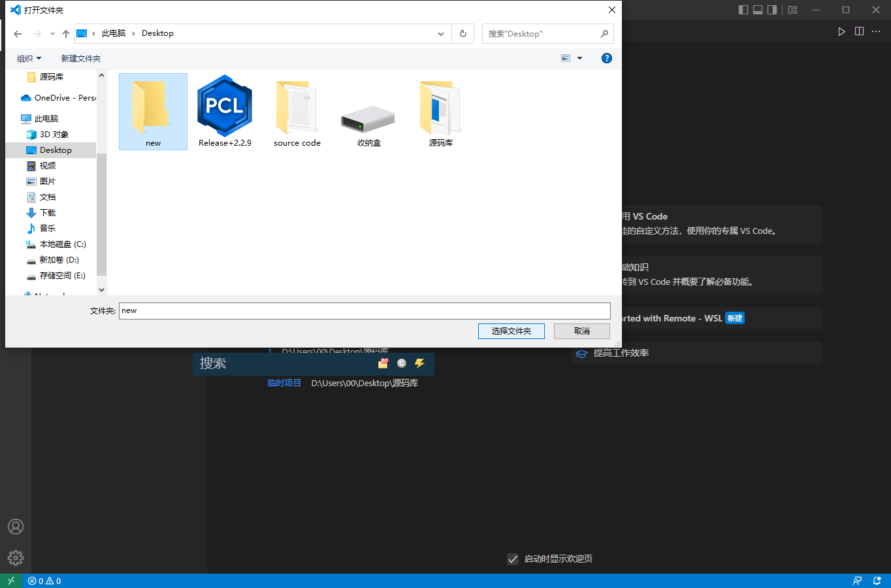Click the feedback icon in VS Code status bar
Viewport: 891px width, 588px height.
tap(857, 581)
